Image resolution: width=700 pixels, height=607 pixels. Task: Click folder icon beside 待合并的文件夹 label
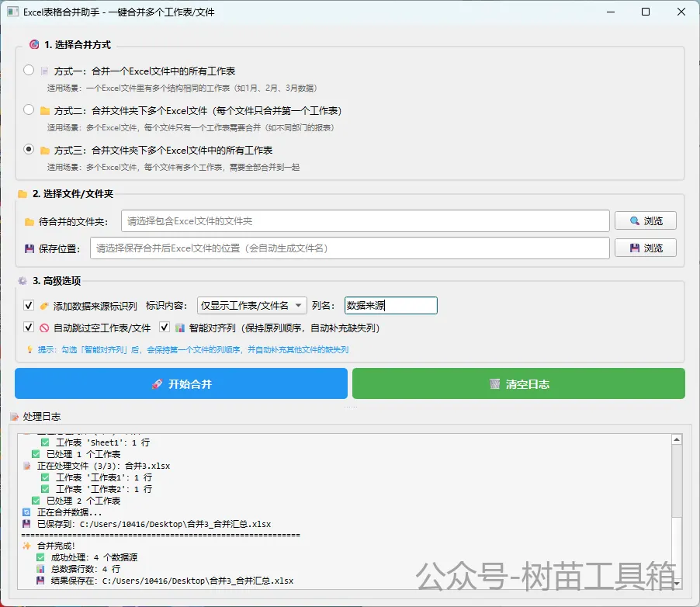tap(29, 222)
